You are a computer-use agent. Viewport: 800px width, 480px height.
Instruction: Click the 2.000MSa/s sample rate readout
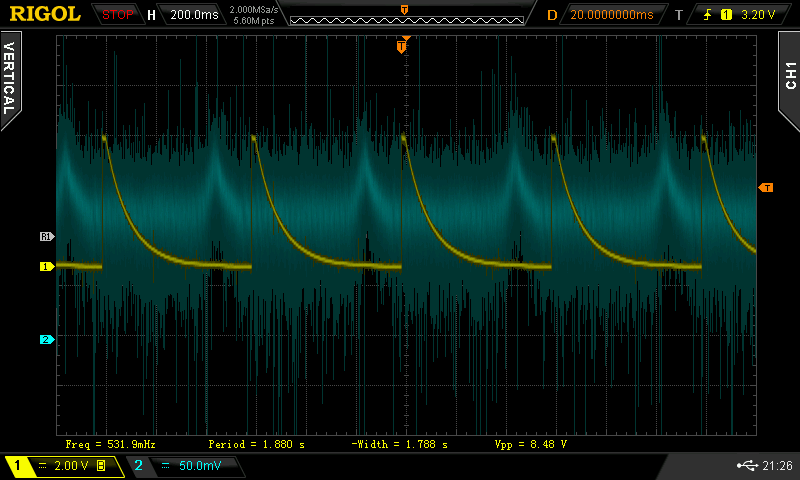pyautogui.click(x=254, y=10)
